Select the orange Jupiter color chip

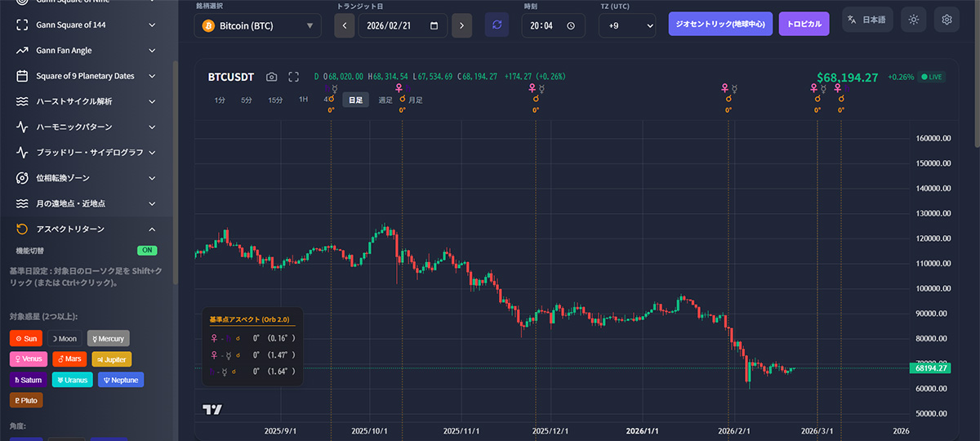click(109, 359)
